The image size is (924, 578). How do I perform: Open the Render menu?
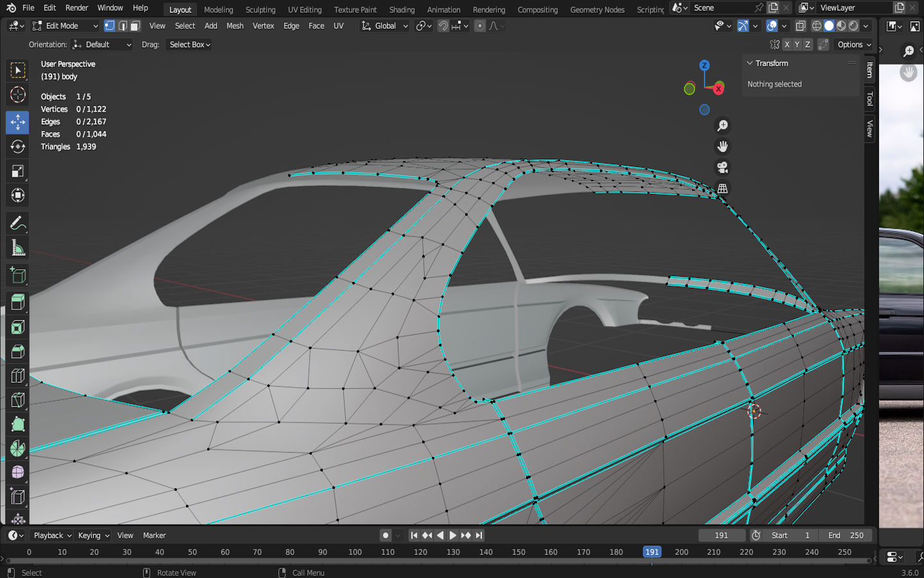click(77, 8)
